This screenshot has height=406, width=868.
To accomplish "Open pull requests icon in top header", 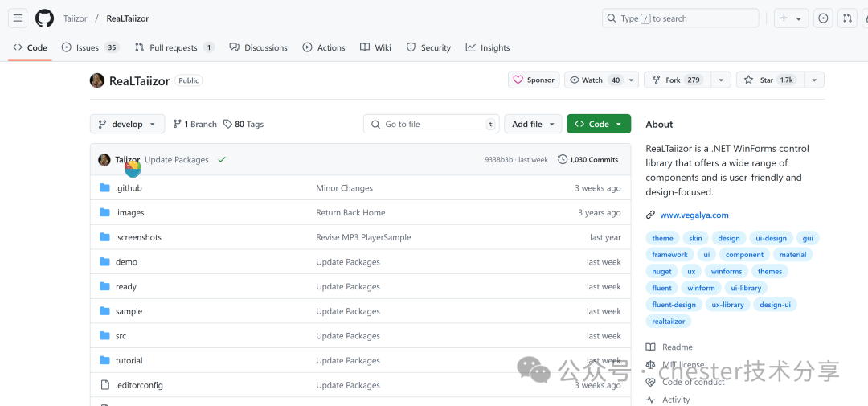I will pyautogui.click(x=848, y=18).
